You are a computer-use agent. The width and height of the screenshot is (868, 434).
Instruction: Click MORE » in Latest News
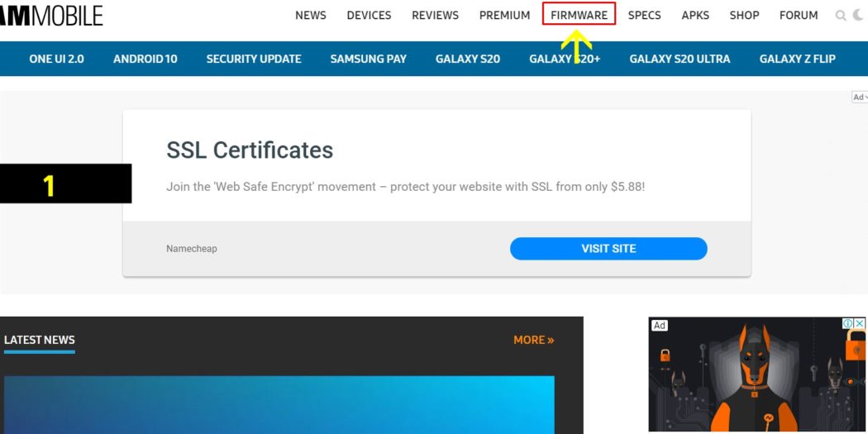pos(534,340)
